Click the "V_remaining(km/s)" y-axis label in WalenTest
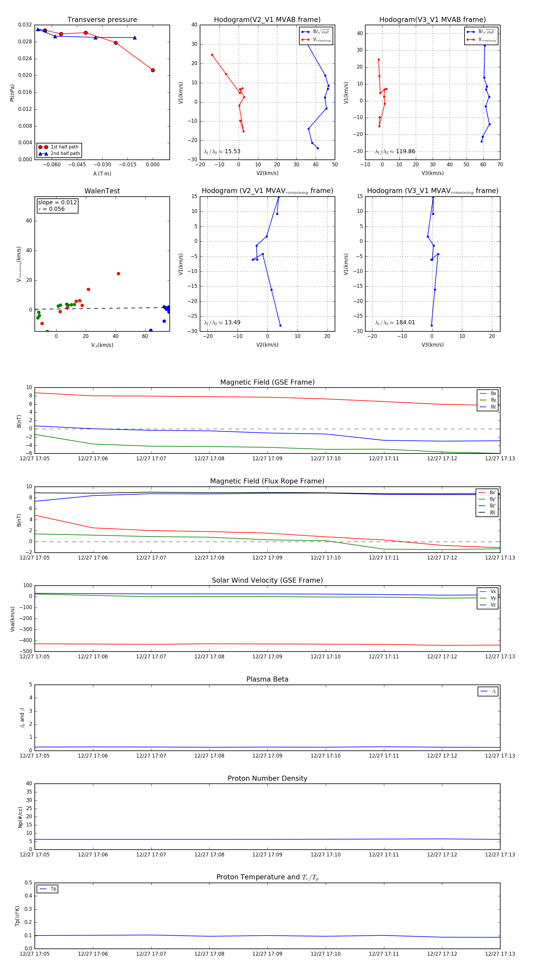 [19, 264]
